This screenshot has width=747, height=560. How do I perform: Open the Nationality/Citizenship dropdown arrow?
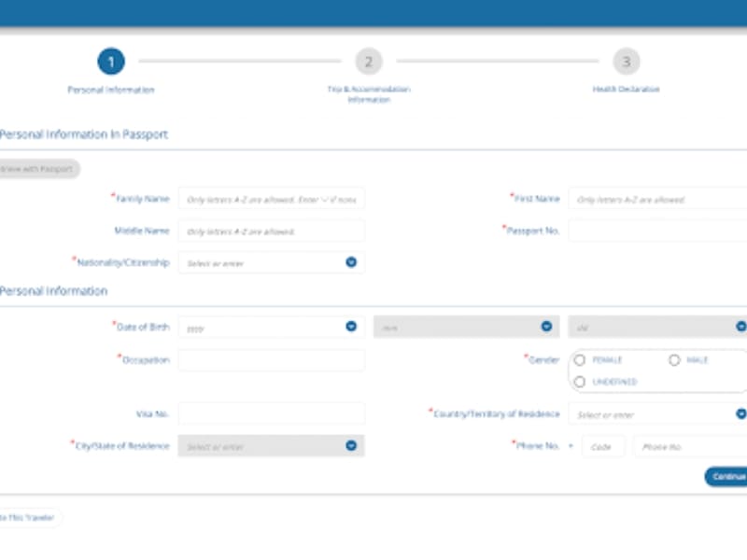click(x=351, y=262)
